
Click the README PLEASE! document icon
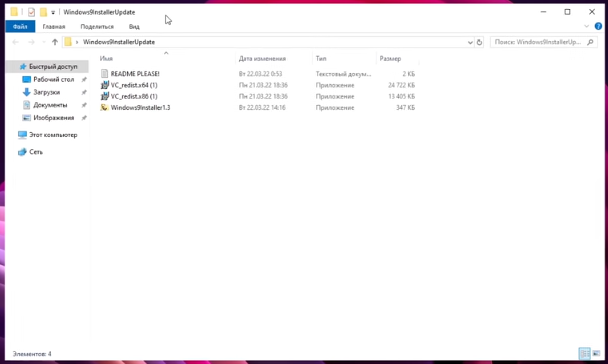(x=104, y=74)
